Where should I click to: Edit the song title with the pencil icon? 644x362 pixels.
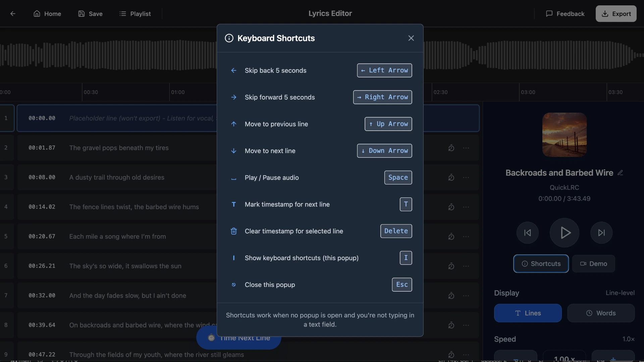tap(620, 172)
